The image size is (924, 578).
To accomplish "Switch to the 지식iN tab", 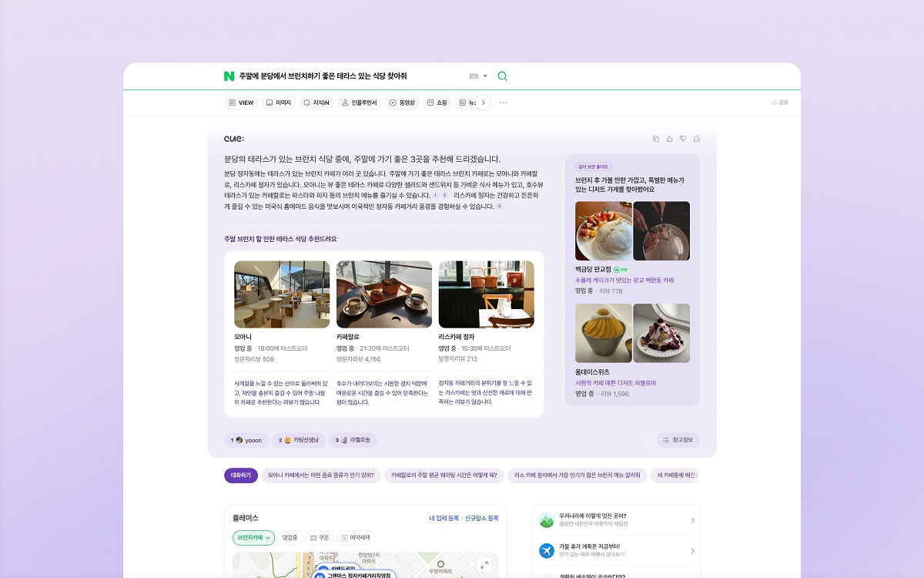I will (x=316, y=102).
